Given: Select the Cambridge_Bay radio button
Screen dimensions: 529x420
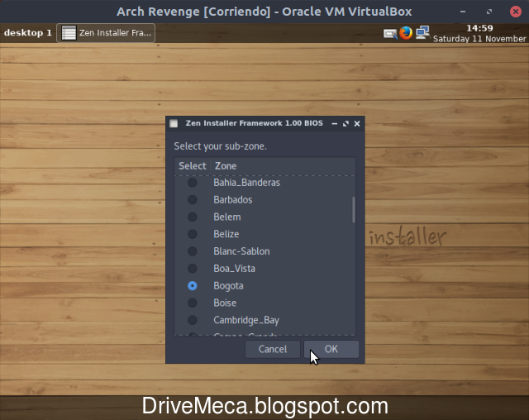Looking at the screenshot, I should [x=193, y=320].
